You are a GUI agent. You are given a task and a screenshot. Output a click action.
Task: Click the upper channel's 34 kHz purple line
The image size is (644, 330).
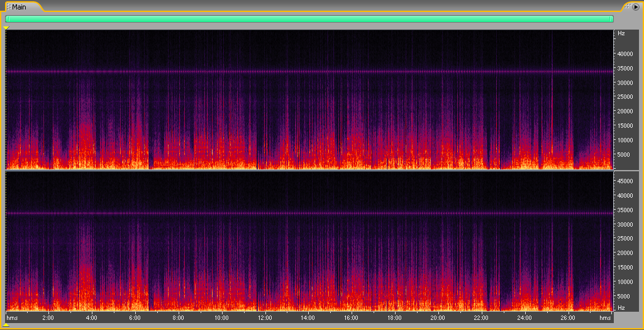(309, 71)
